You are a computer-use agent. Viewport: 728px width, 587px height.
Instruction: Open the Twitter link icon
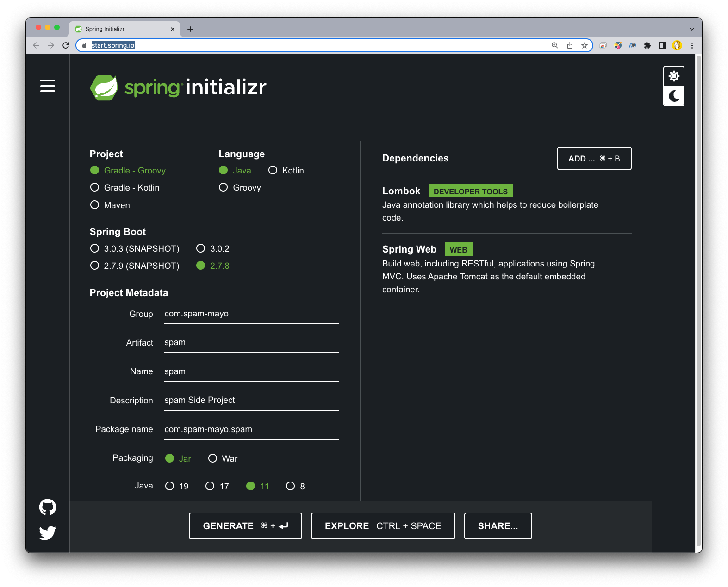(x=47, y=533)
